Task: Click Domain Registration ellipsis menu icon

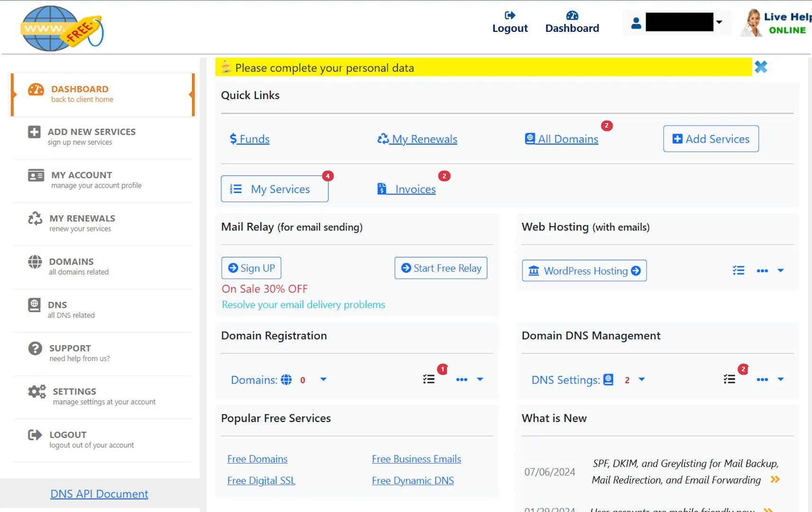Action: (461, 379)
